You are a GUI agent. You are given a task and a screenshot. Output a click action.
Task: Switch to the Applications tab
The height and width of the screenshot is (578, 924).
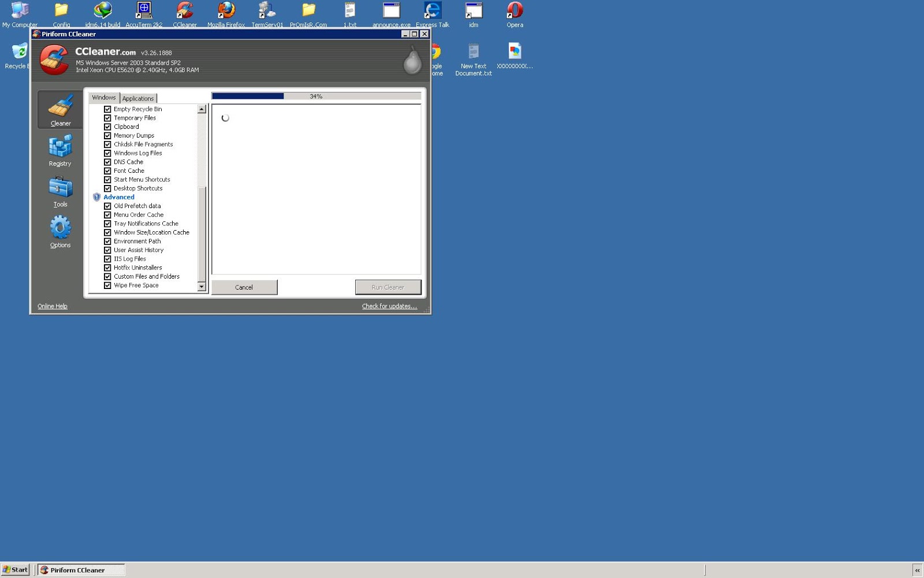(x=138, y=98)
